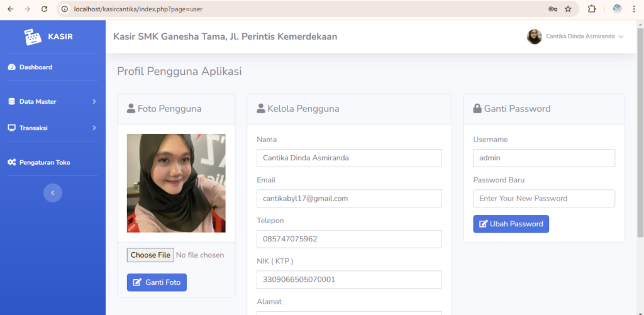This screenshot has width=644, height=315.
Task: Click the small profile avatar in header
Action: coord(535,36)
